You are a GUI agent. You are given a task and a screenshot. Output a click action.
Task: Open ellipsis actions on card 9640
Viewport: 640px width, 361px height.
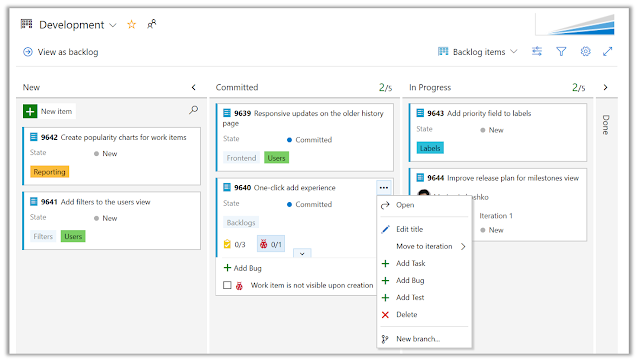tap(384, 188)
